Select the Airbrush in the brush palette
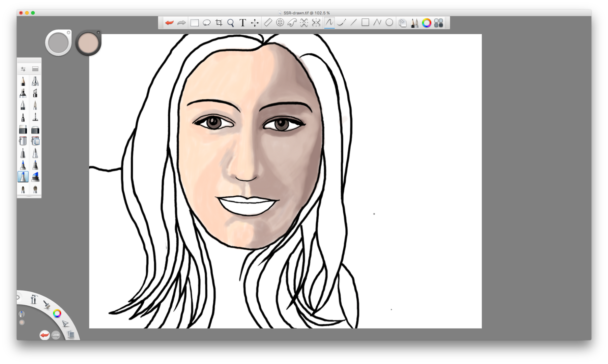608x364 pixels. [35, 81]
